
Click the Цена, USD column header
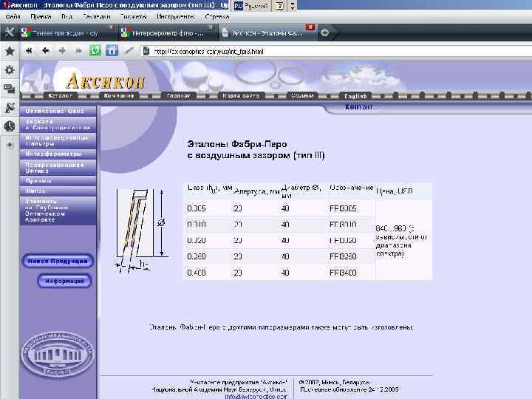pos(395,191)
